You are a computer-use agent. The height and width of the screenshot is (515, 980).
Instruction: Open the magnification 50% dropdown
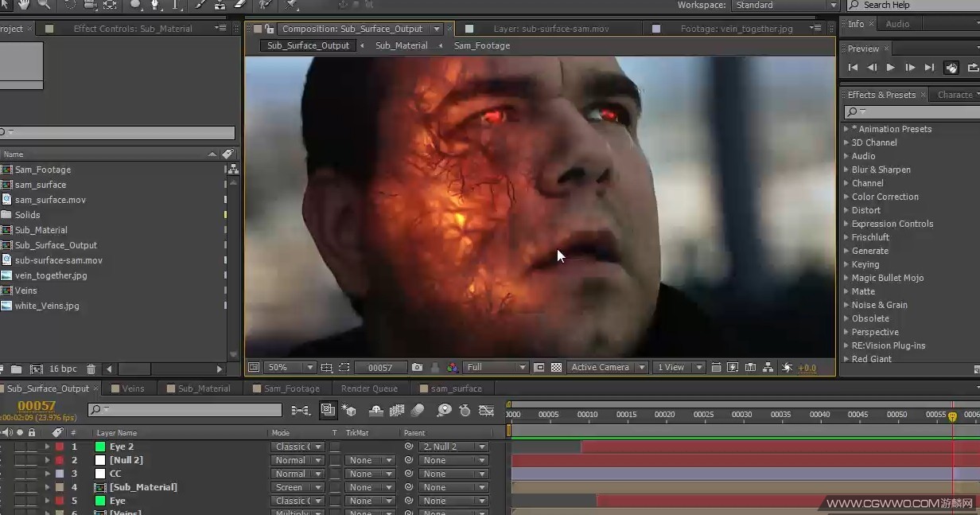(290, 368)
